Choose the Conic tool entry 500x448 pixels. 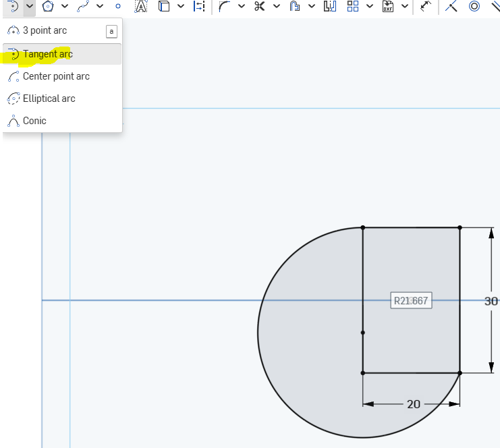(34, 121)
